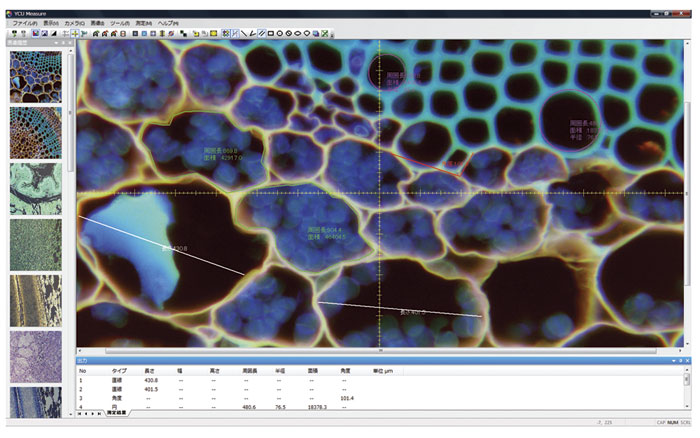Click the horizontal scrollbar below the image

point(380,351)
